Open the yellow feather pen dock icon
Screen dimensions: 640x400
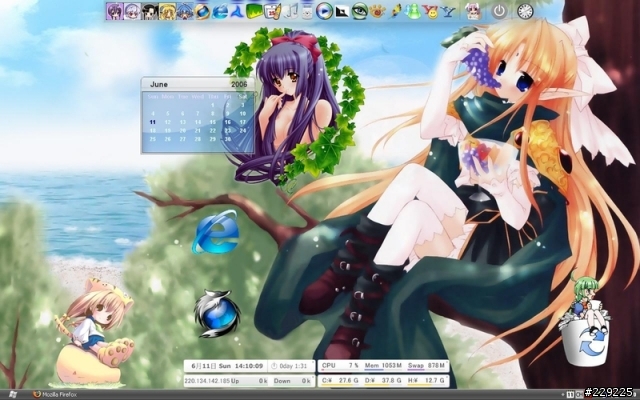(x=395, y=11)
